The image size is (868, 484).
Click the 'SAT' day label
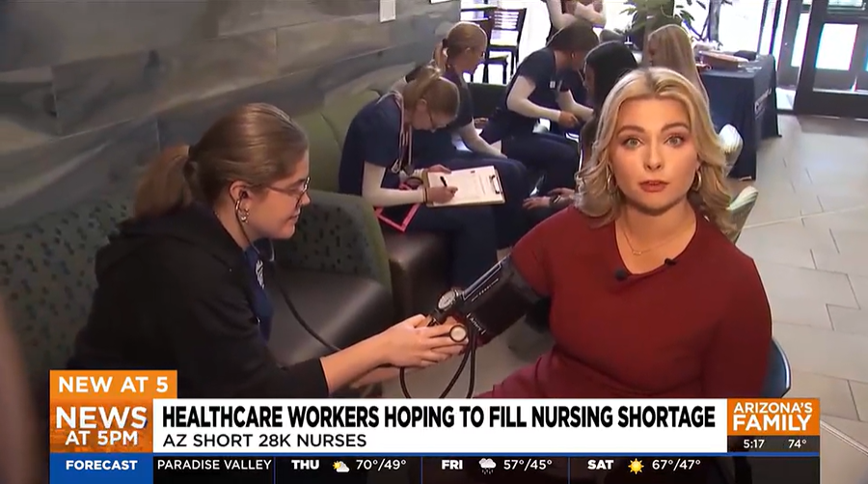pos(600,465)
